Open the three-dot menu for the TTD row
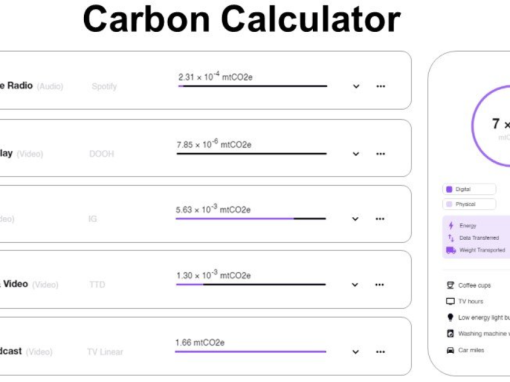510x382 pixels. pyautogui.click(x=379, y=285)
